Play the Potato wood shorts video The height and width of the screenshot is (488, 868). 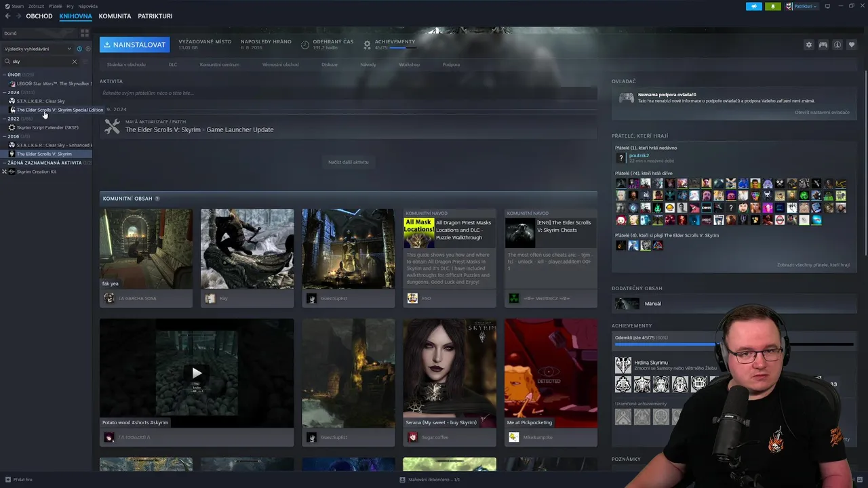coord(197,373)
